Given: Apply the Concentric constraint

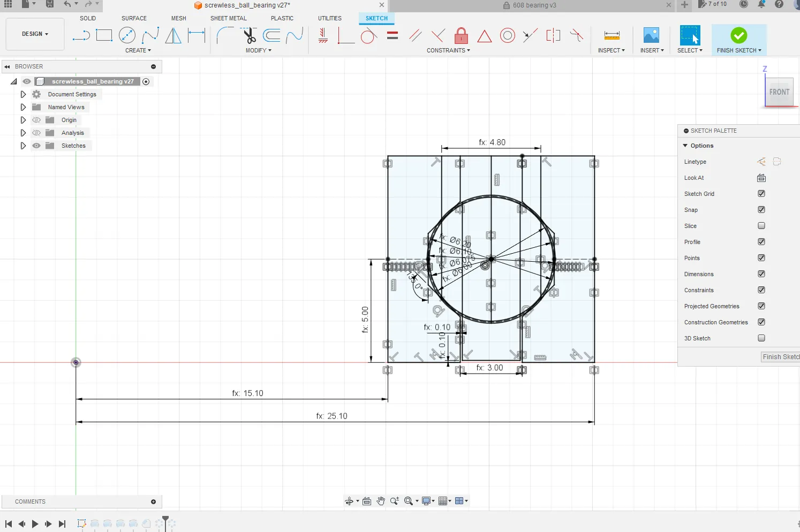Looking at the screenshot, I should (507, 36).
